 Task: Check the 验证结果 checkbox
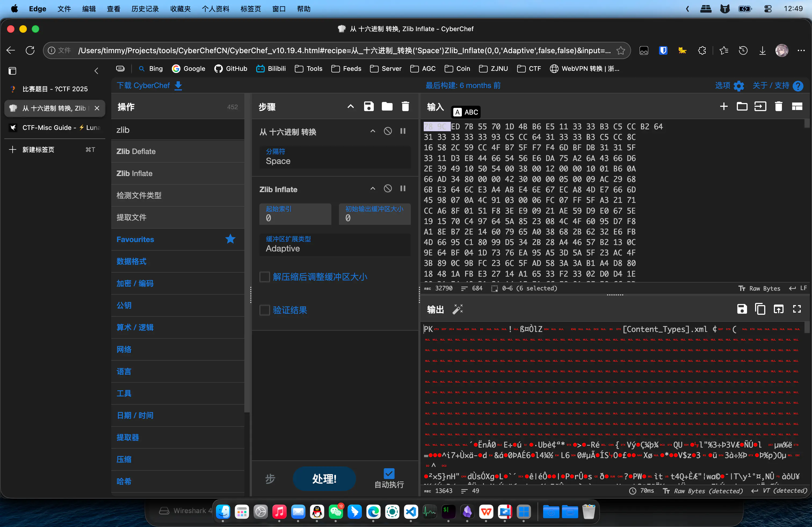point(265,310)
